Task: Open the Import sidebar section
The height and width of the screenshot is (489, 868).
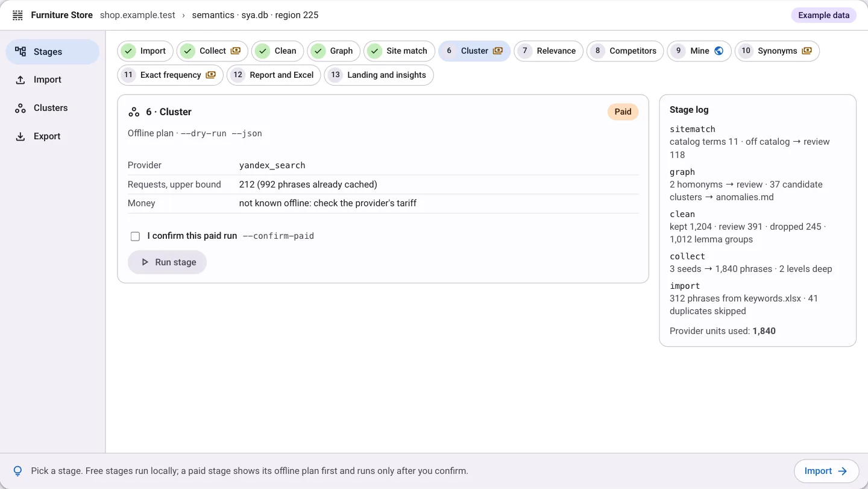Action: pyautogui.click(x=52, y=80)
